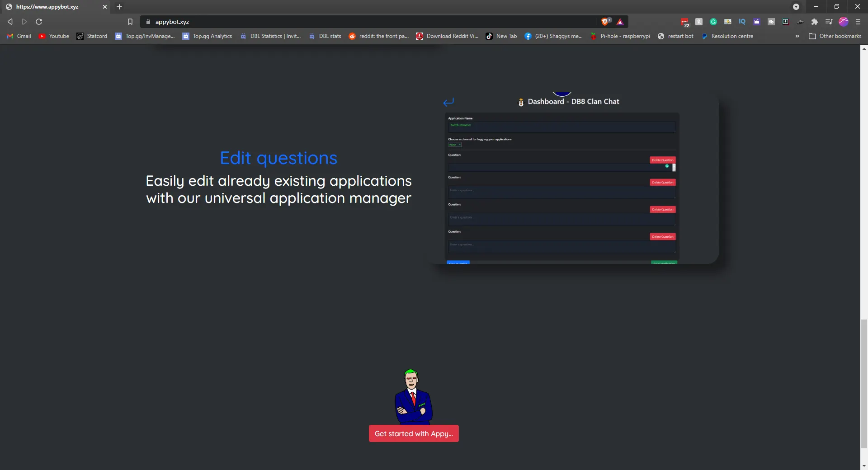Image resolution: width=868 pixels, height=470 pixels.
Task: Open the Brave hamburger main menu
Action: tap(858, 22)
